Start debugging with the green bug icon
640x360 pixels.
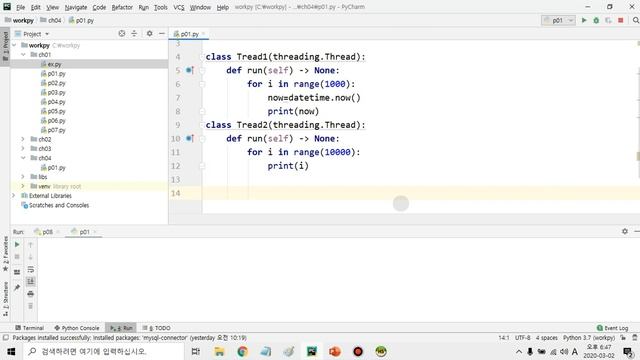point(596,20)
